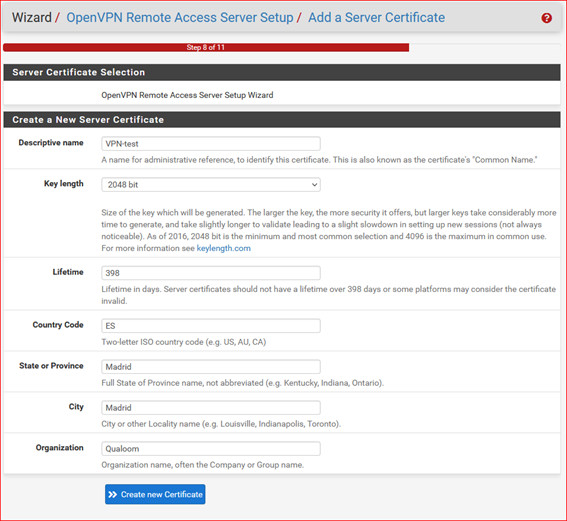Click the Organization field containing Qualoom

coord(211,448)
